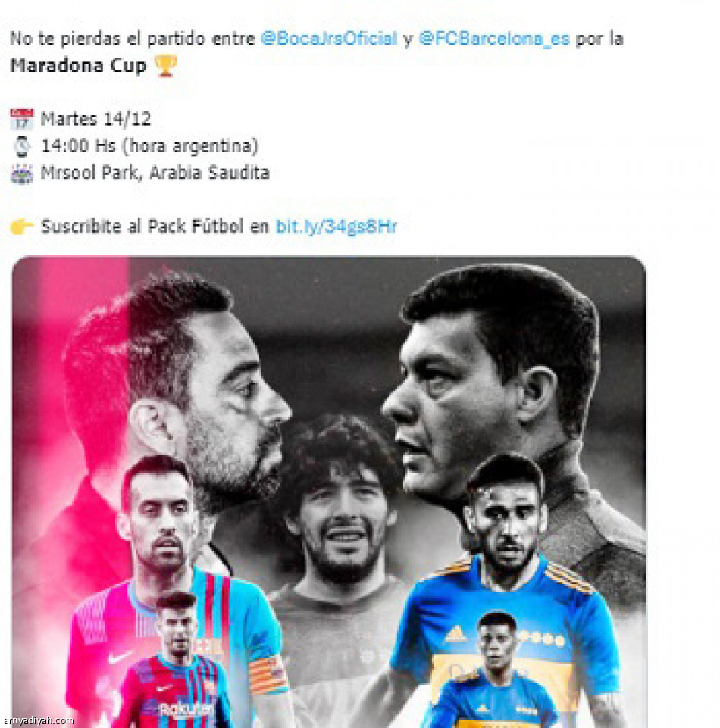Viewport: 720px width, 728px height.
Task: Open the match promo poster image
Action: click(329, 492)
